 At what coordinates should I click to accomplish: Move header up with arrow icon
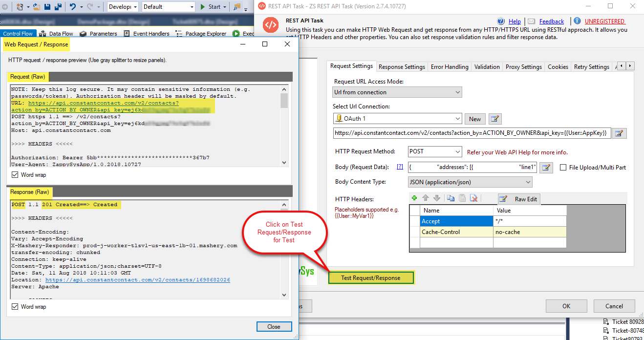426,198
